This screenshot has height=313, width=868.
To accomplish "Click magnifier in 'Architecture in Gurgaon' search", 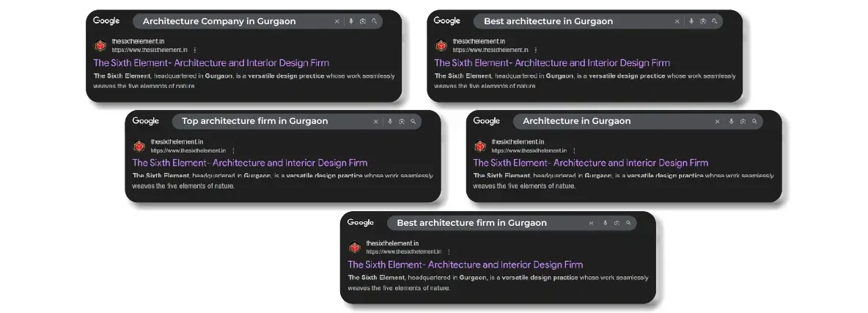I will click(x=754, y=122).
